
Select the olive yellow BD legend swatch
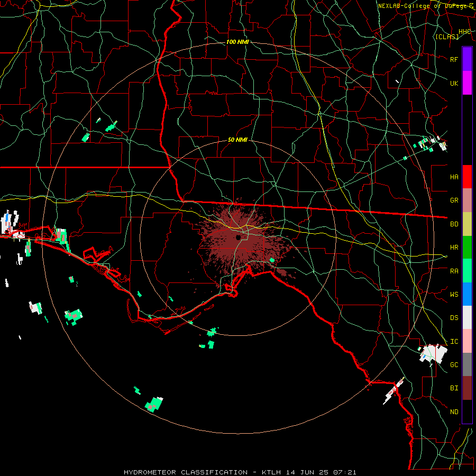(x=467, y=224)
